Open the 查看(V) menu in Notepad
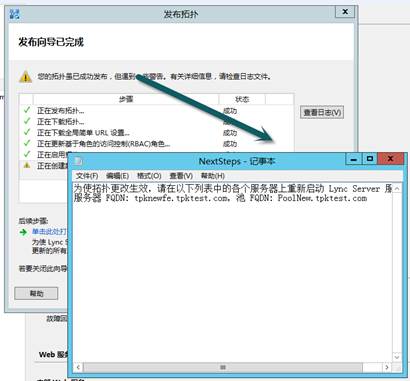The height and width of the screenshot is (381, 410). [181, 176]
